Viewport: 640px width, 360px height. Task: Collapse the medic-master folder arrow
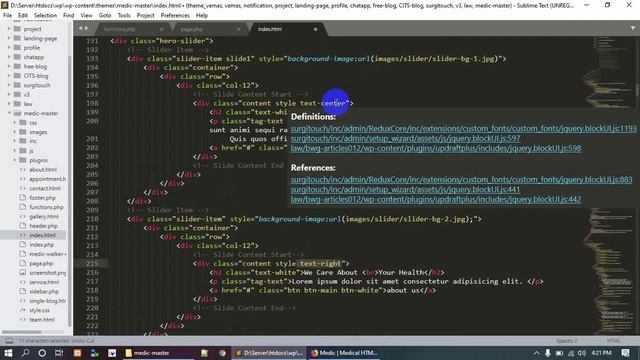(9, 113)
